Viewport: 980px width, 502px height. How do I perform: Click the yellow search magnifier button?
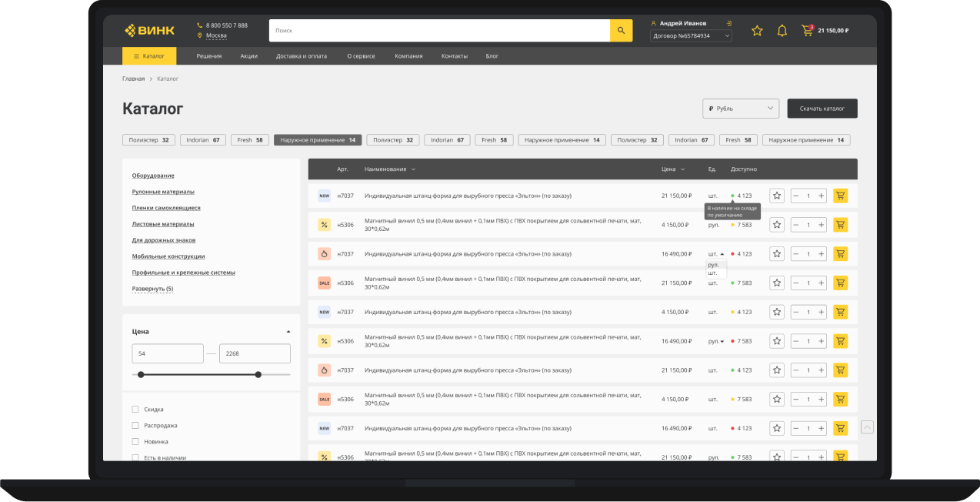pos(621,31)
